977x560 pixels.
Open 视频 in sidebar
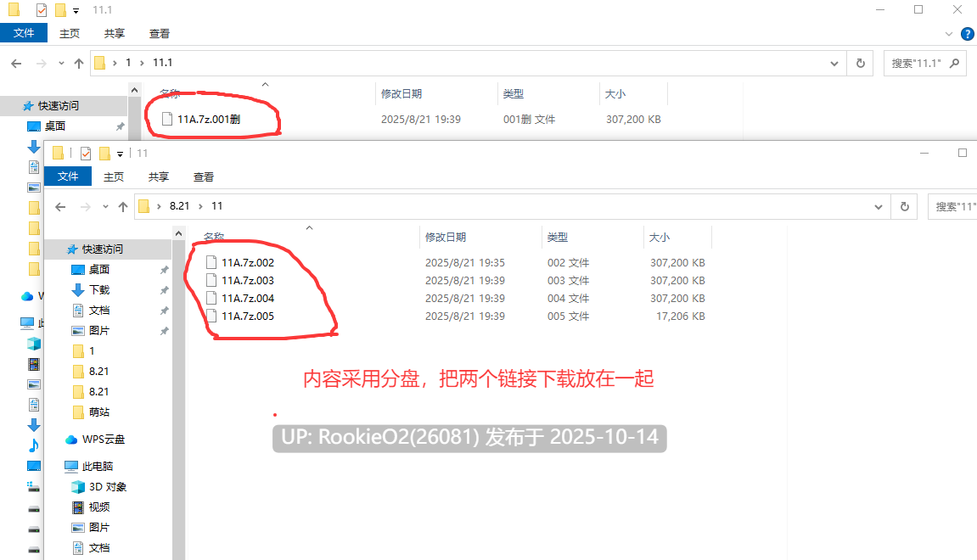click(x=99, y=507)
